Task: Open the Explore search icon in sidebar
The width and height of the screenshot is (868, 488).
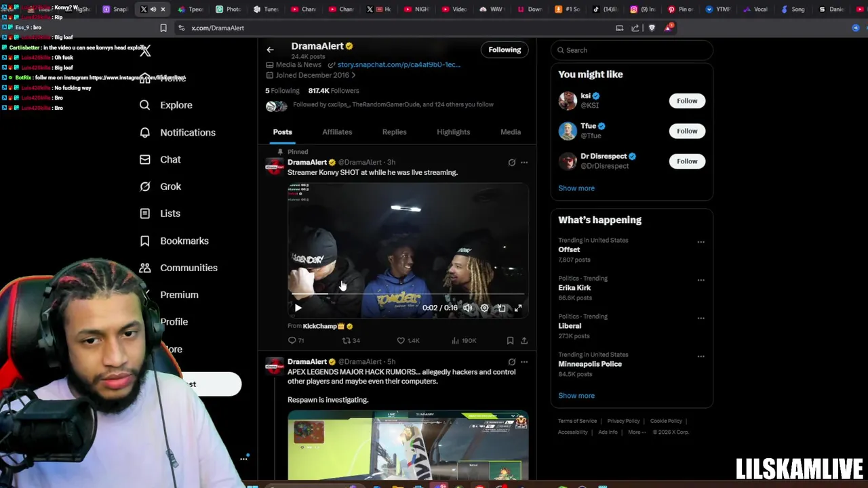Action: coord(144,105)
